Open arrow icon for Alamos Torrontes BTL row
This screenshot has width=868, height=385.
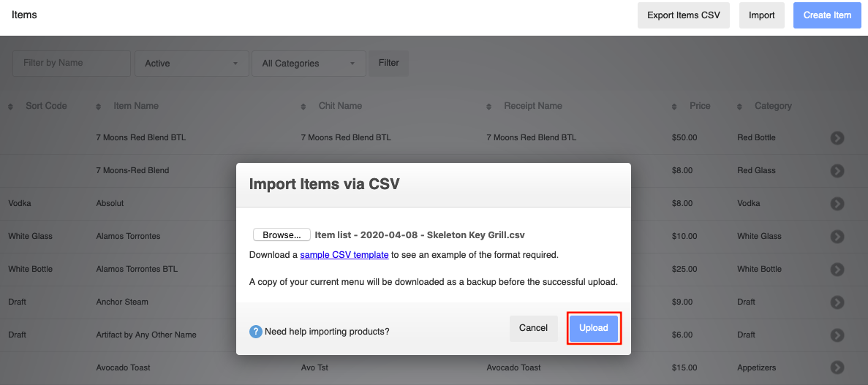[837, 270]
